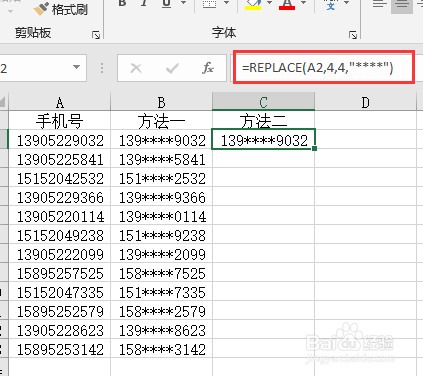Screen dimensions: 423x376
Task: Open the clipboard (剪贴板) dialog launcher
Action: coord(96,35)
